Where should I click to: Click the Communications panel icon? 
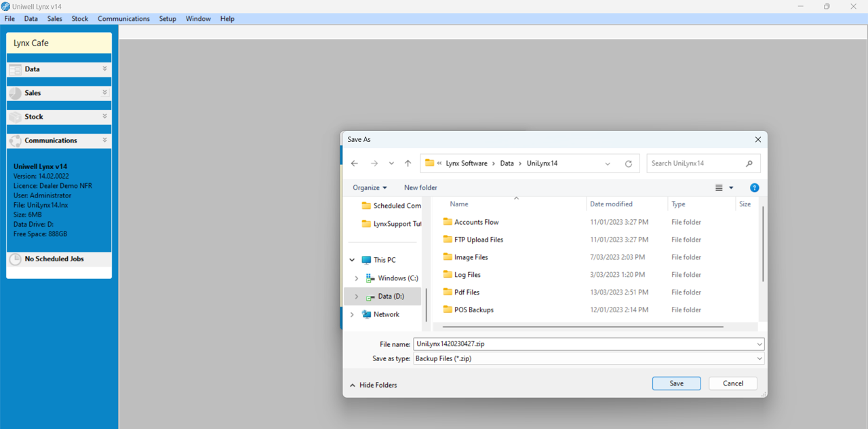pos(15,141)
